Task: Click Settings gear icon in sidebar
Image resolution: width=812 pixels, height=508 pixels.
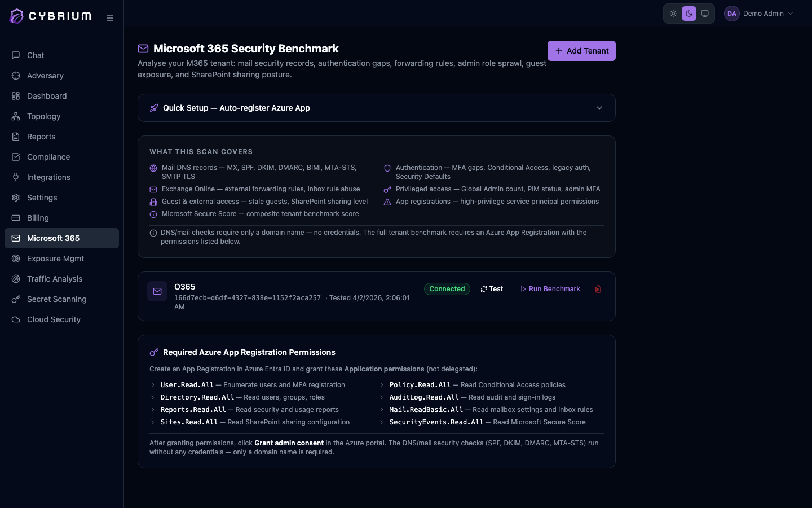Action: tap(16, 198)
